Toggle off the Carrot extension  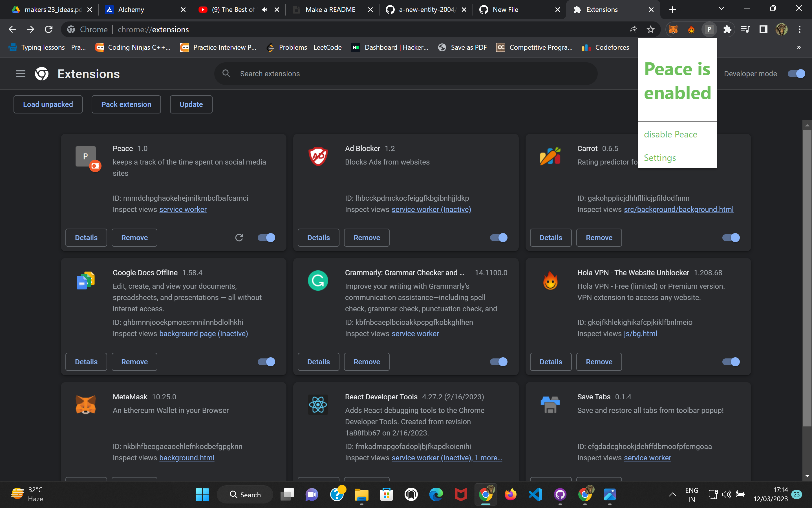click(x=731, y=238)
